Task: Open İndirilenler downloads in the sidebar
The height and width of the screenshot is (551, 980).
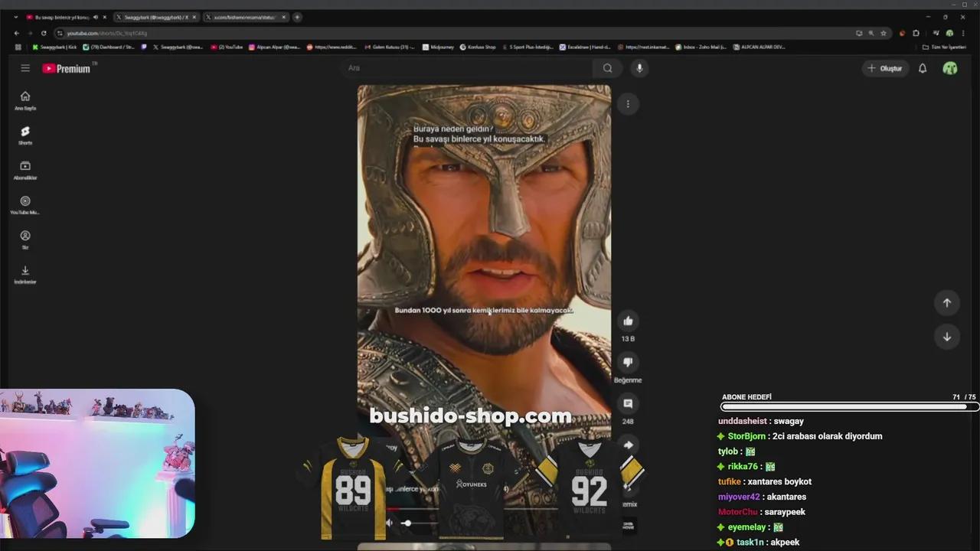Action: pos(25,275)
